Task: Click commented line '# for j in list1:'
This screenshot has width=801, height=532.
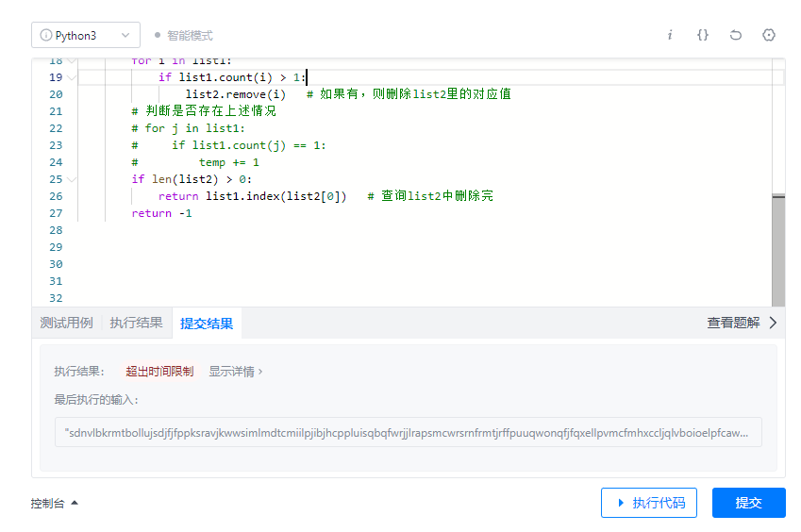Action: (188, 128)
